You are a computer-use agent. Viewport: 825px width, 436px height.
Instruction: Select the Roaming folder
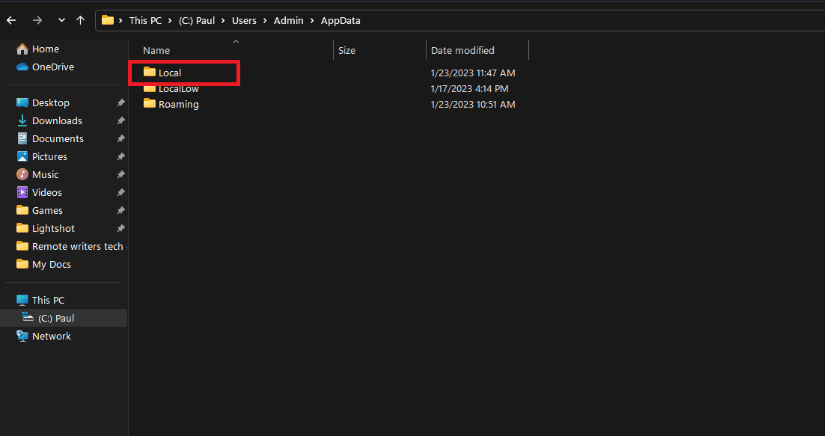178,104
